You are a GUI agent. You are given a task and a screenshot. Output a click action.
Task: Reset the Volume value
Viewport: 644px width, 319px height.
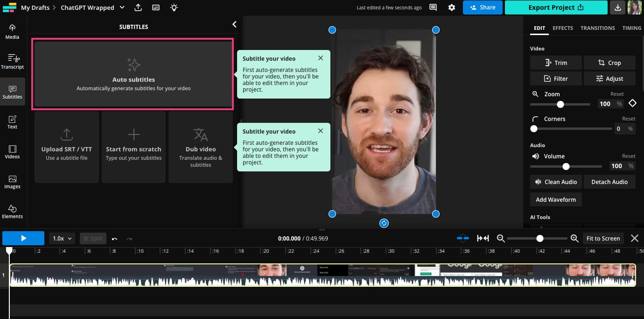click(629, 156)
